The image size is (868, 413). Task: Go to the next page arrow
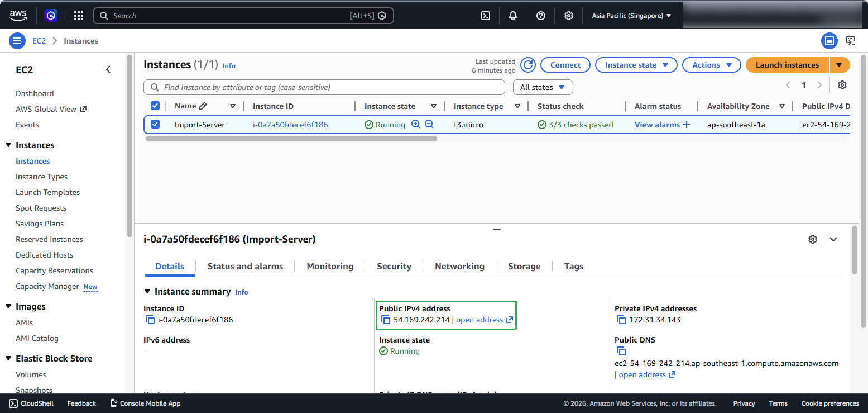tap(819, 85)
